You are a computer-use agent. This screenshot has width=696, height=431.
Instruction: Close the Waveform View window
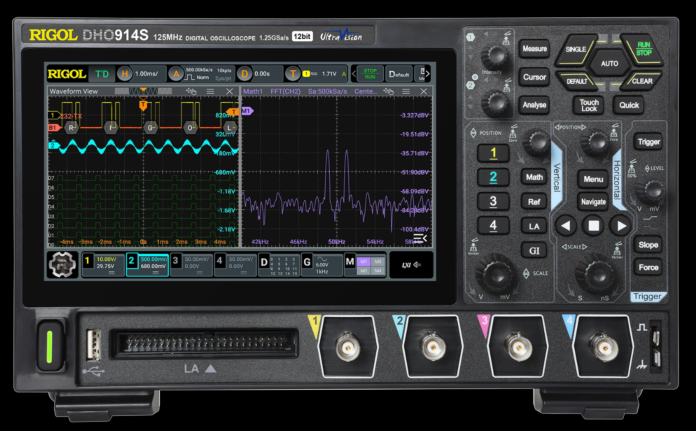click(229, 91)
